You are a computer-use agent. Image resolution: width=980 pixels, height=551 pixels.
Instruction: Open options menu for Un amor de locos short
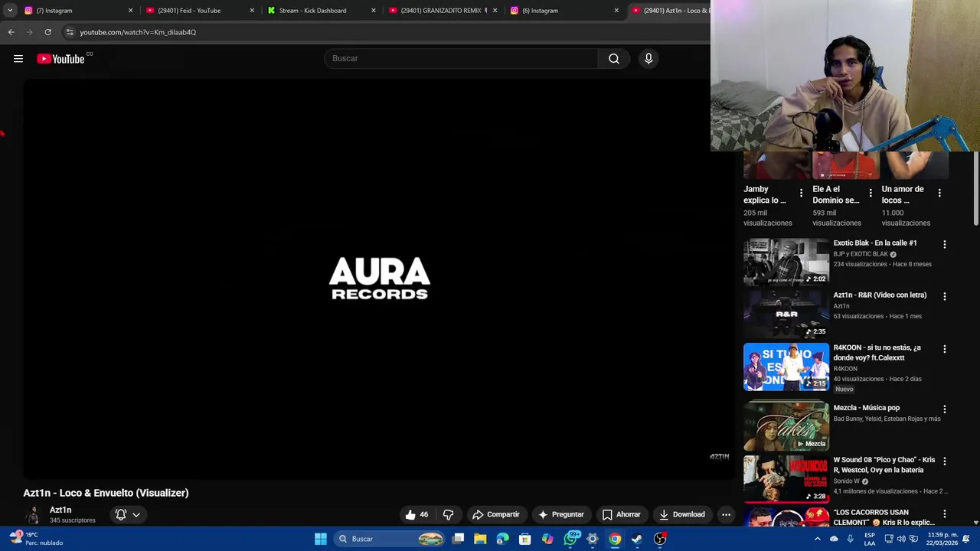[939, 193]
